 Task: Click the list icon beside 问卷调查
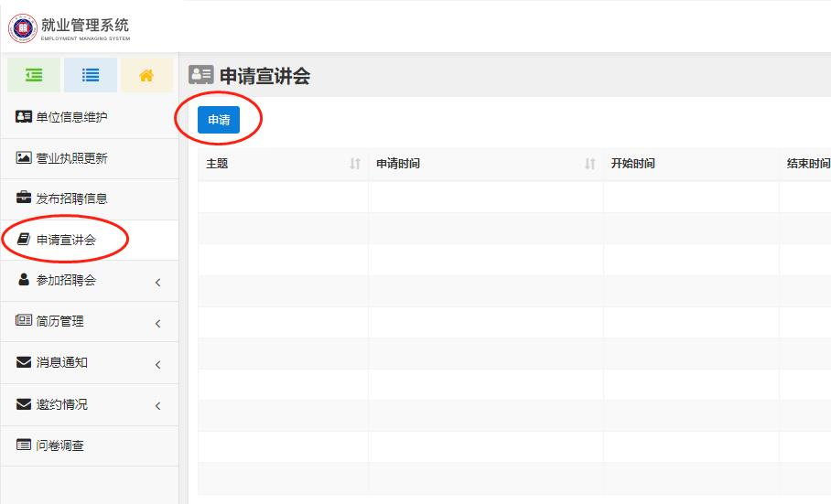[x=24, y=445]
